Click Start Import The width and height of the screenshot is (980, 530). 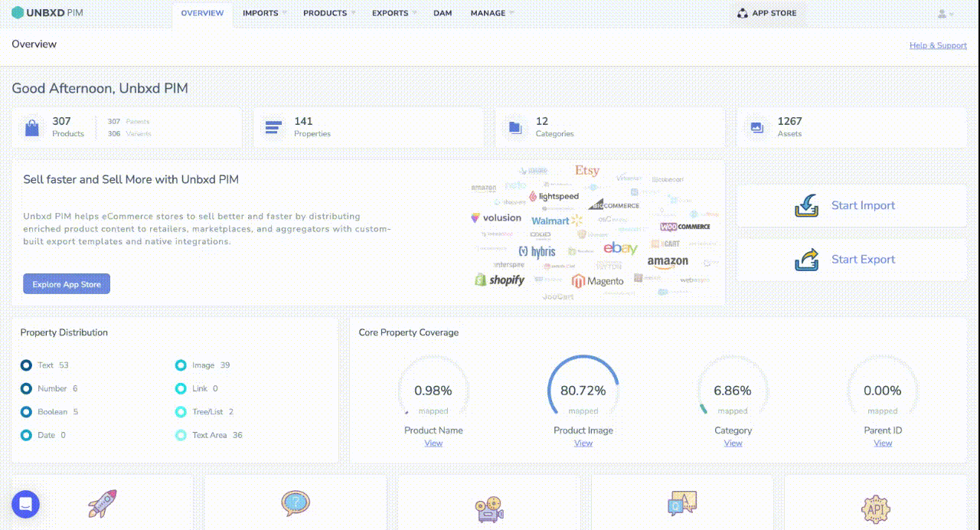click(851, 205)
